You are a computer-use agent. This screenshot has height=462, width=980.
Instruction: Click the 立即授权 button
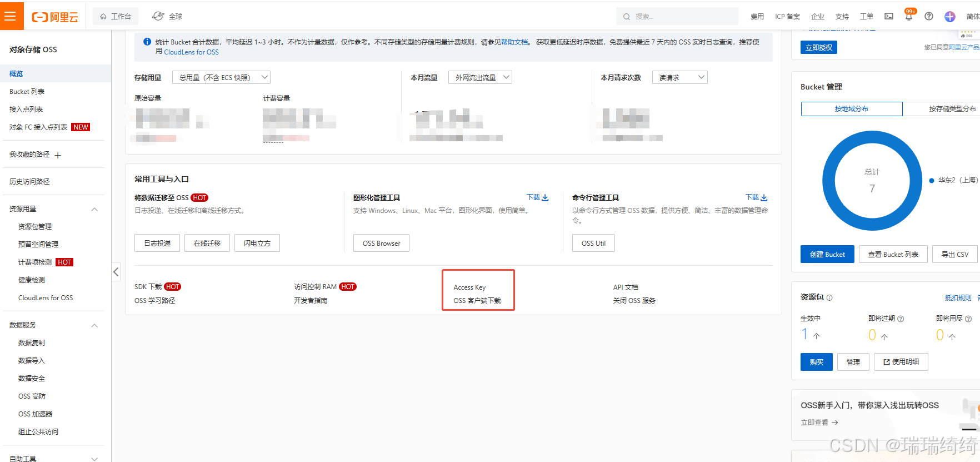point(819,47)
